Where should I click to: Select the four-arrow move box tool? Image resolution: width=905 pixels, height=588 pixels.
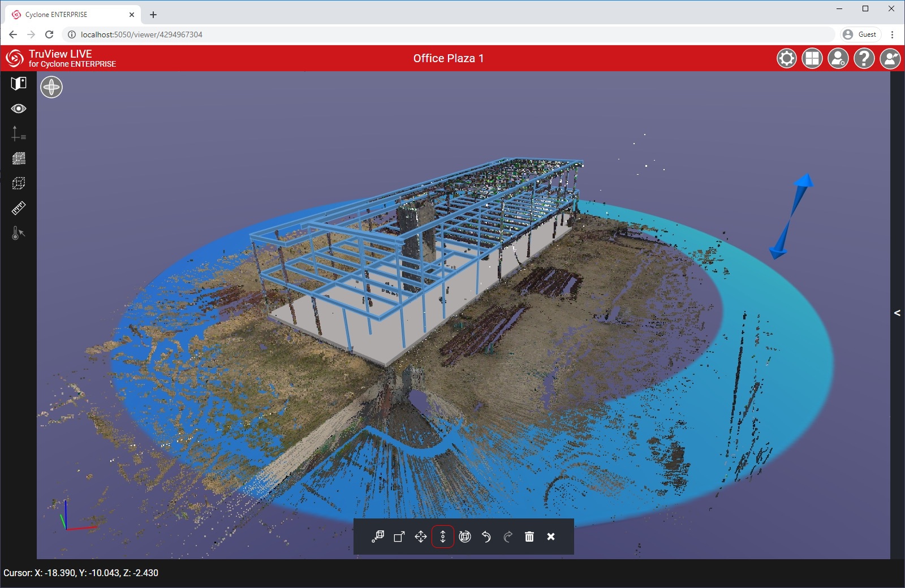coord(421,537)
